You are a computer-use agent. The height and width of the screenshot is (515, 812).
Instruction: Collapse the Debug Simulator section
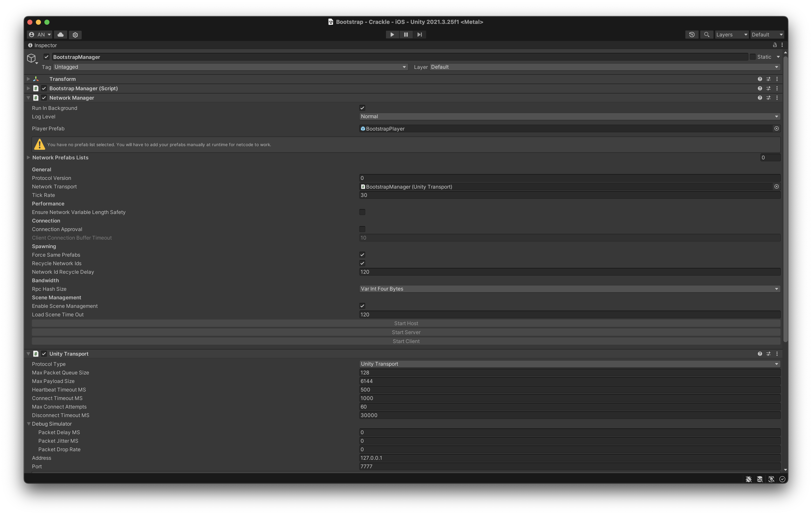click(x=29, y=423)
